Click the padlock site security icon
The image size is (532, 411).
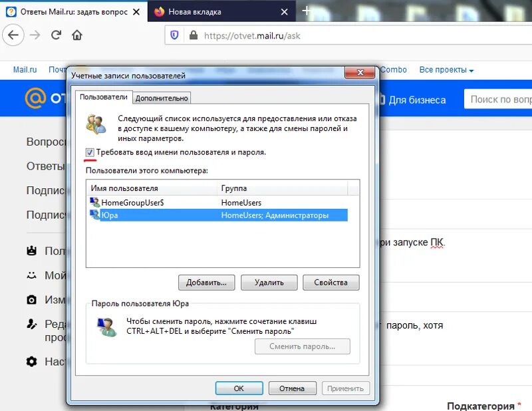(194, 35)
